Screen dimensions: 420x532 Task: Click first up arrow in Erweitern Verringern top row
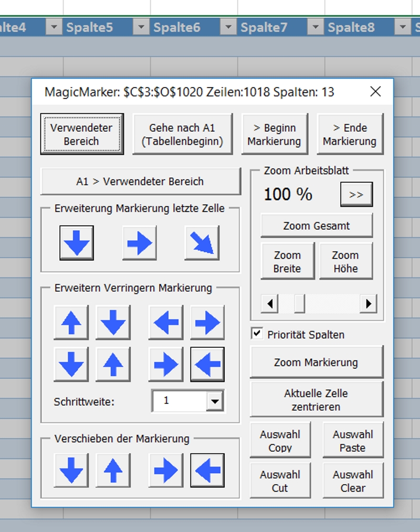coord(71,322)
